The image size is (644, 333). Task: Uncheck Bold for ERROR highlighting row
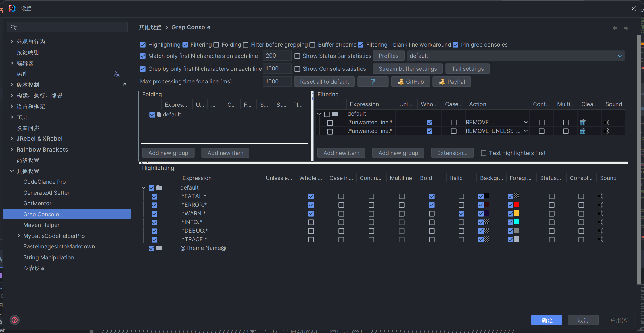pyautogui.click(x=432, y=205)
